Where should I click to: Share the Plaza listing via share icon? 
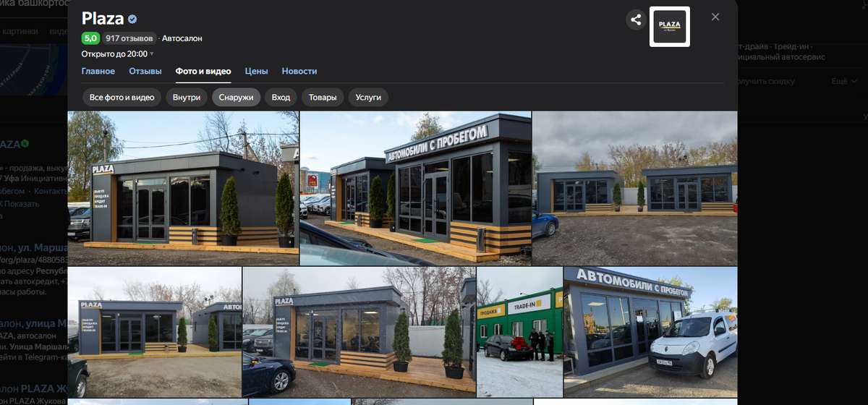pyautogui.click(x=636, y=20)
